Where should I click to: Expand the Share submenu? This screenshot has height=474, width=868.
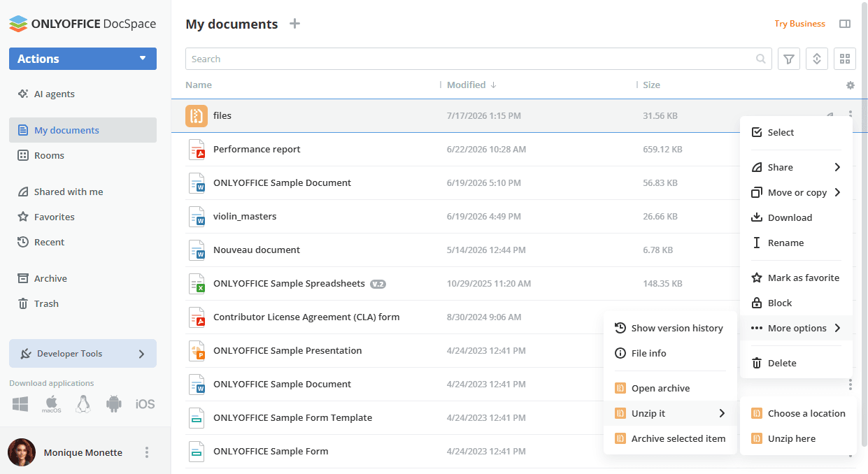click(796, 167)
